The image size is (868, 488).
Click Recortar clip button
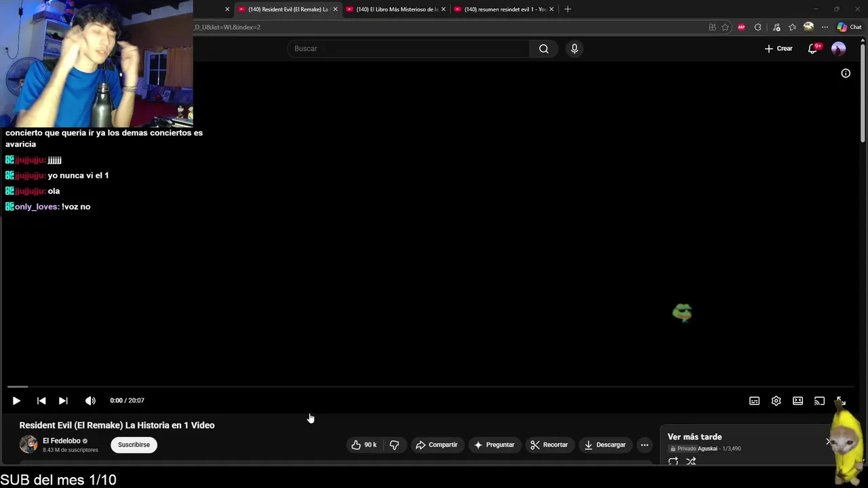(x=549, y=445)
